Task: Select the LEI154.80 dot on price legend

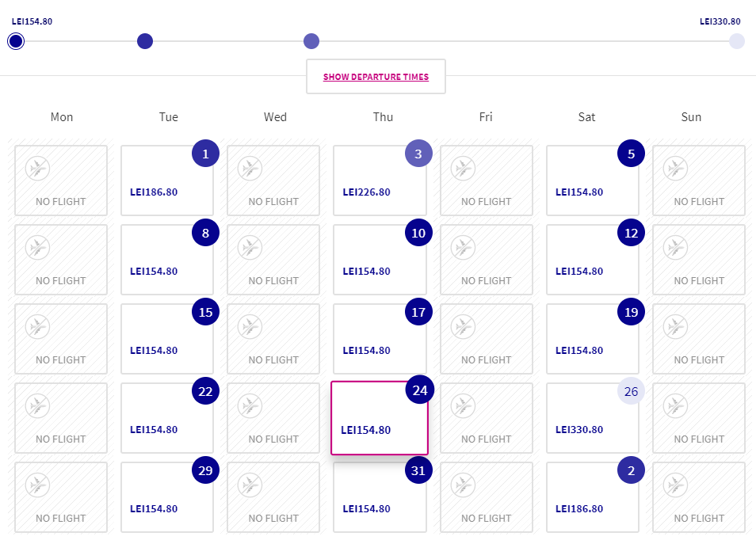Action: click(16, 41)
